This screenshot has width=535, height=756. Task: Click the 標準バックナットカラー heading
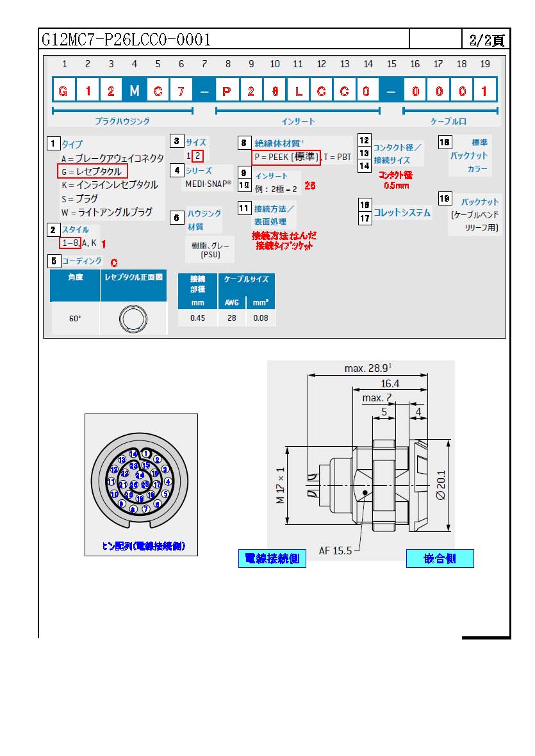point(470,156)
